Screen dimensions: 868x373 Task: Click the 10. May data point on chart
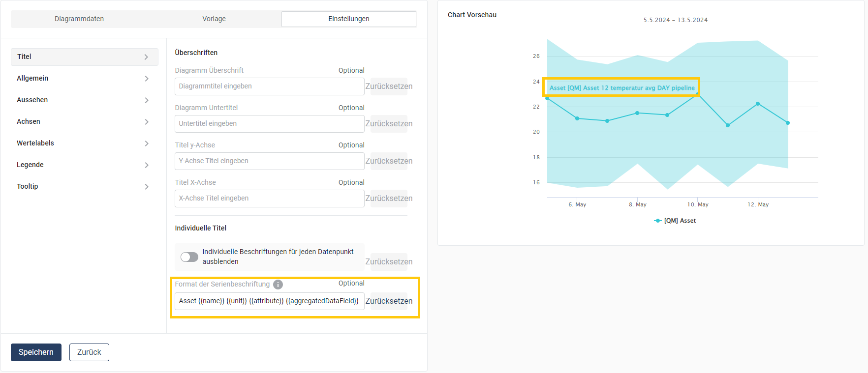coord(697,93)
